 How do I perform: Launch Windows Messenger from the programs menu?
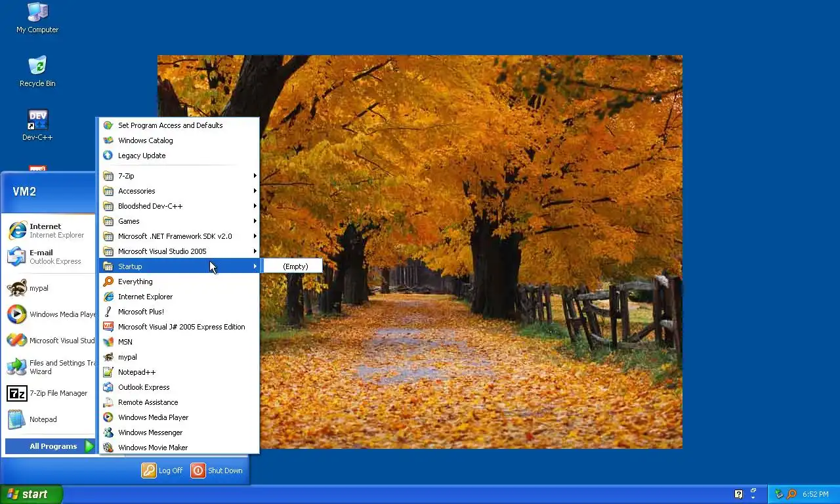(178, 432)
